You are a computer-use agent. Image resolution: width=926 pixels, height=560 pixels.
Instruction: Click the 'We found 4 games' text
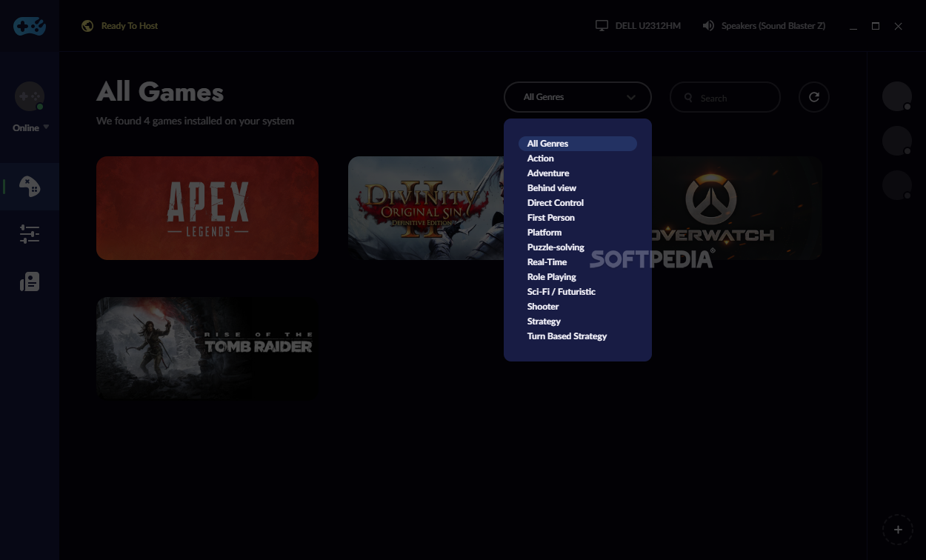pyautogui.click(x=196, y=121)
